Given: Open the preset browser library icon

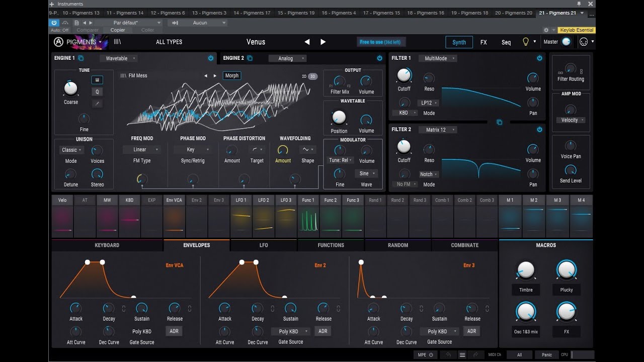Looking at the screenshot, I should 117,42.
